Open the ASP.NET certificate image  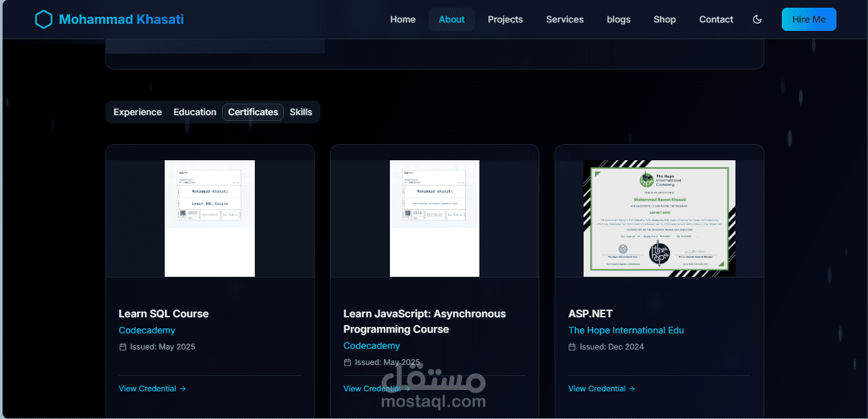(x=660, y=218)
